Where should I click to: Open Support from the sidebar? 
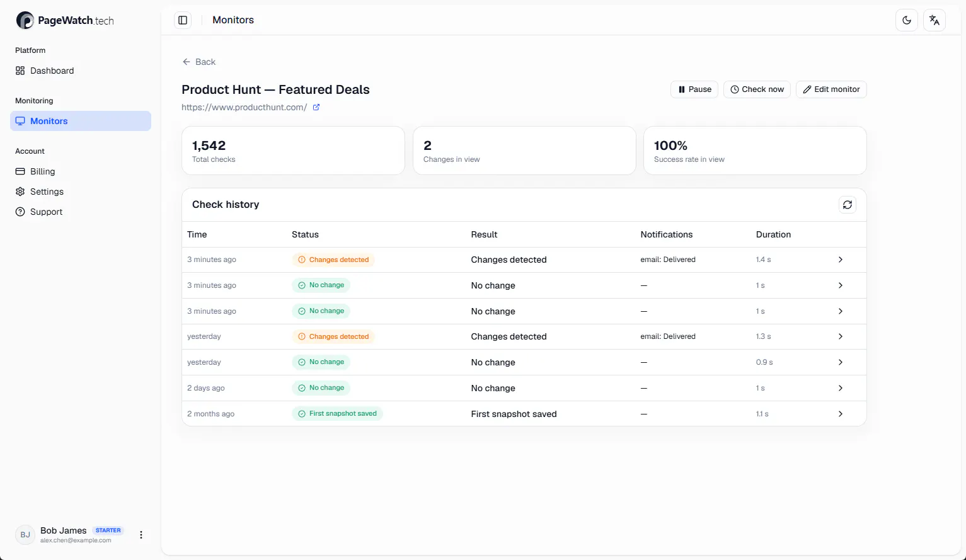tap(81, 212)
